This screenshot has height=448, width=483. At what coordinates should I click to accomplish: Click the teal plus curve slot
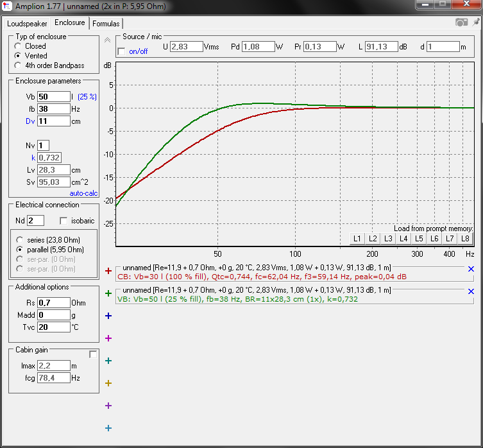tap(108, 361)
